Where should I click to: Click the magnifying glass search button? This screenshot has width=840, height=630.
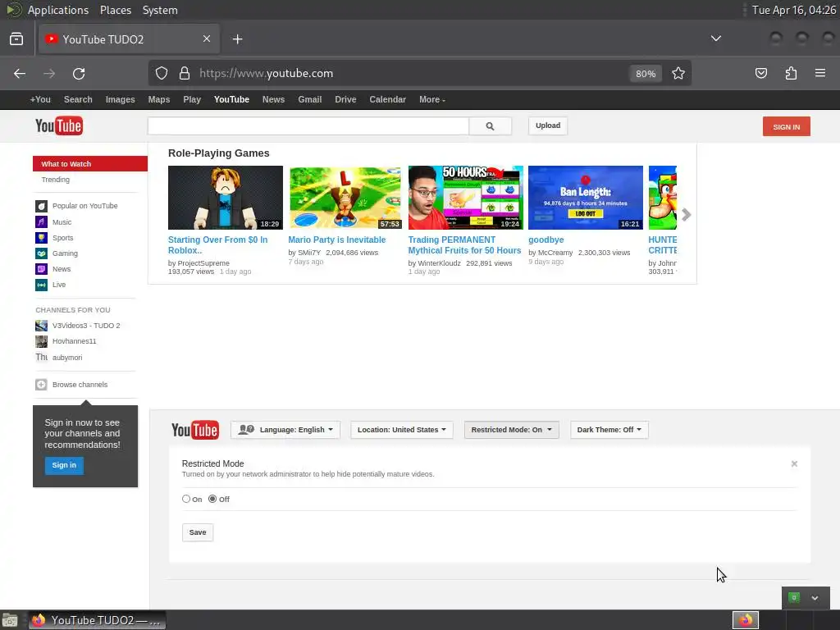pos(490,126)
